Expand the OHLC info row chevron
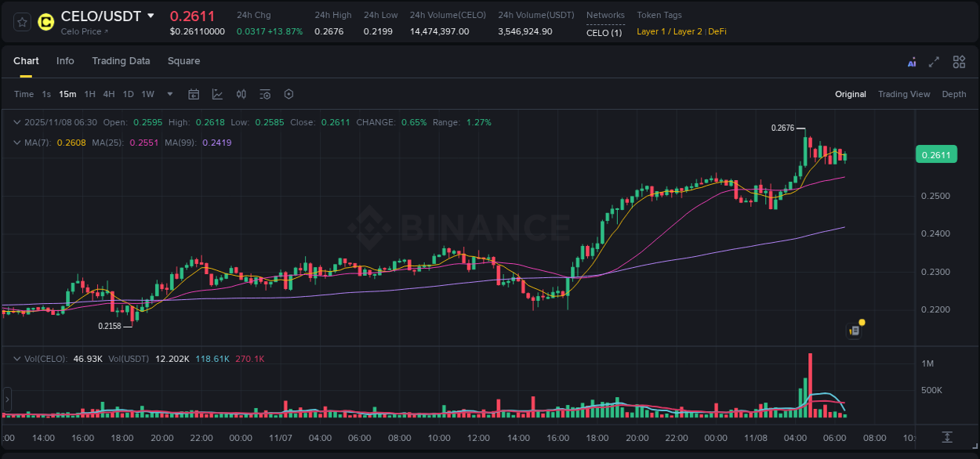This screenshot has width=980, height=459. coord(16,122)
